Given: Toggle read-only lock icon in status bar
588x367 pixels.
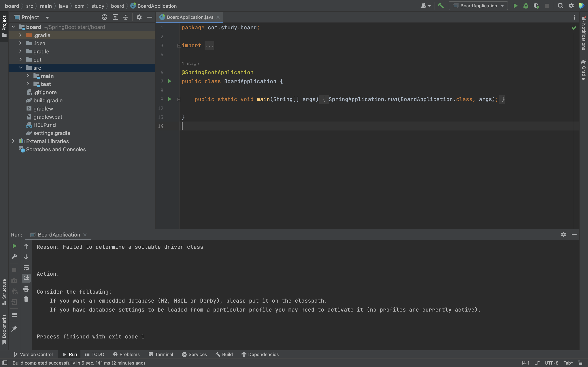Looking at the screenshot, I should coord(580,363).
